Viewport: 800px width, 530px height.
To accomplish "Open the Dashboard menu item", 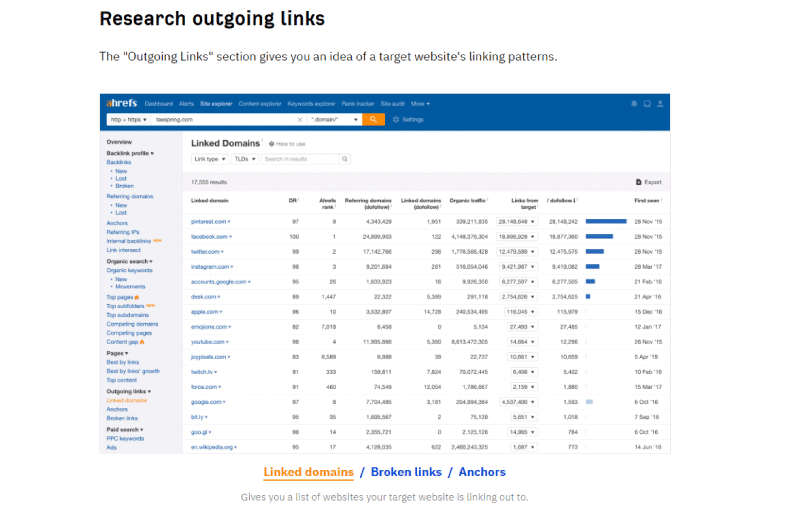I will point(159,104).
